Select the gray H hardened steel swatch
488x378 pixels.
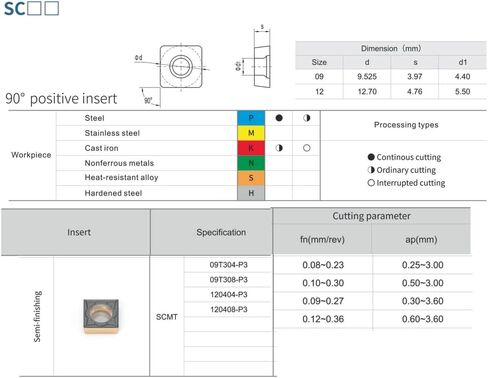click(x=251, y=193)
